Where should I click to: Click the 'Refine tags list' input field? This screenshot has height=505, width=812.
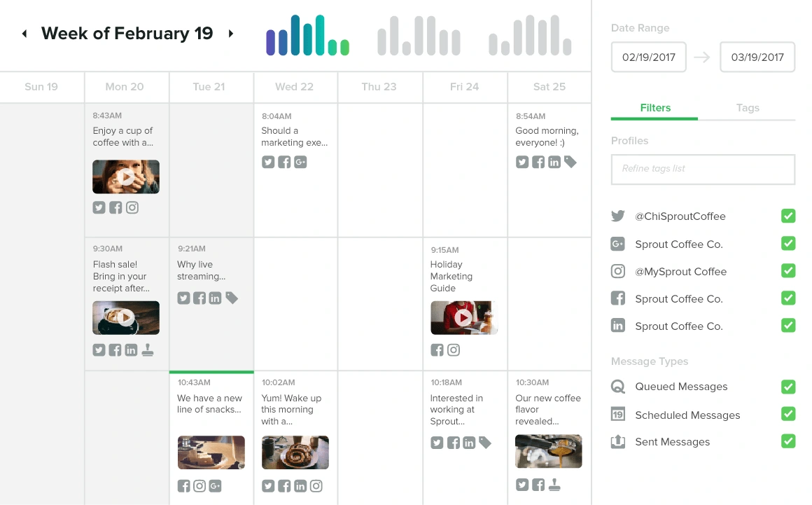[703, 169]
